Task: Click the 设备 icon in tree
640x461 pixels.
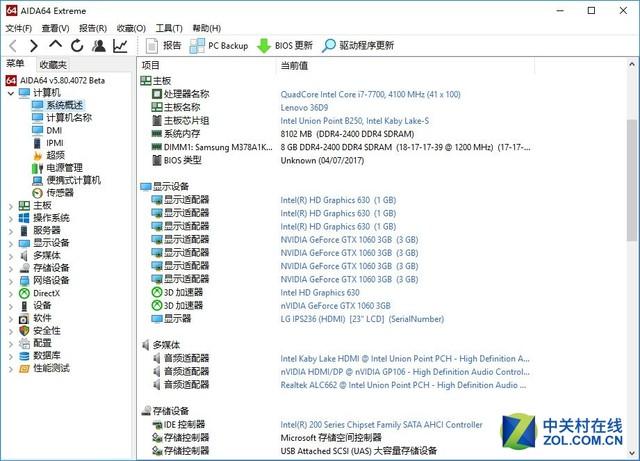Action: pyautogui.click(x=24, y=306)
